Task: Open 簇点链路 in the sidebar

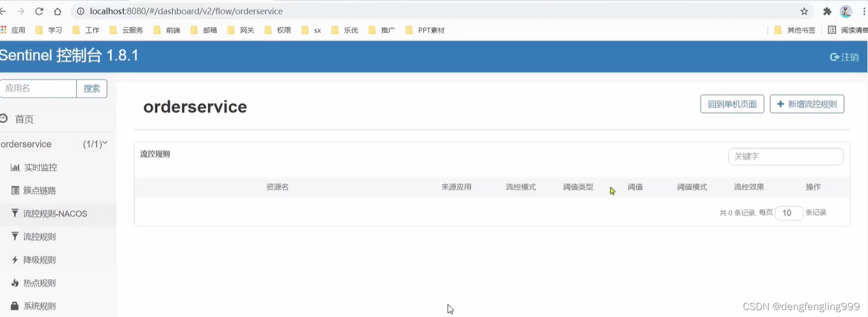Action: 39,190
